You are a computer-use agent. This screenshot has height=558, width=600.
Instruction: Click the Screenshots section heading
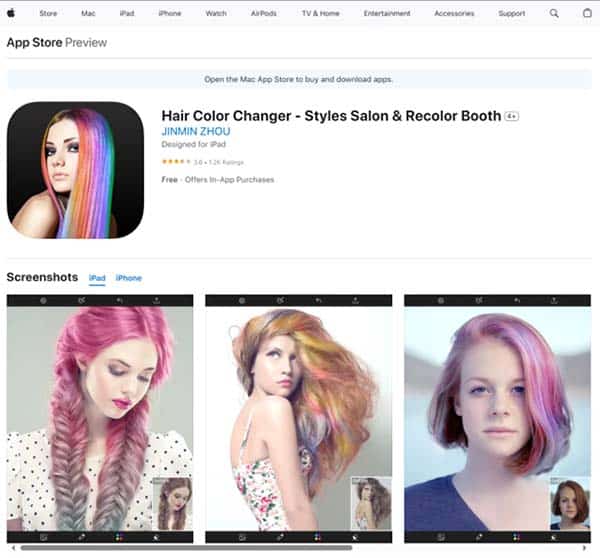[42, 277]
